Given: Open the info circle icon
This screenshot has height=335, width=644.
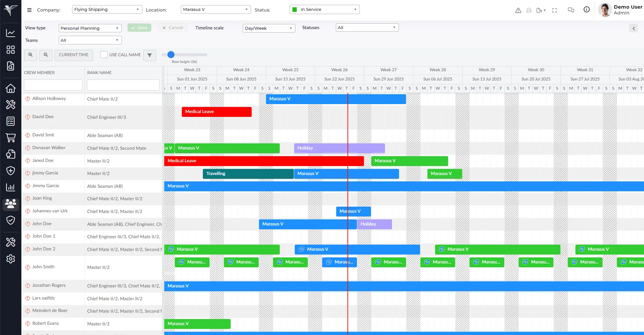Looking at the screenshot, I should tap(586, 10).
